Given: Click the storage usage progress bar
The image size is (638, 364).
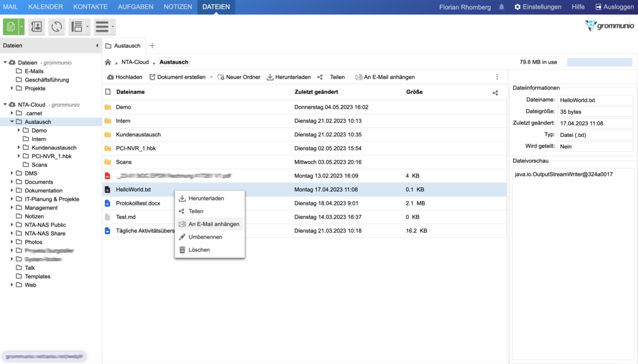Looking at the screenshot, I should [599, 62].
